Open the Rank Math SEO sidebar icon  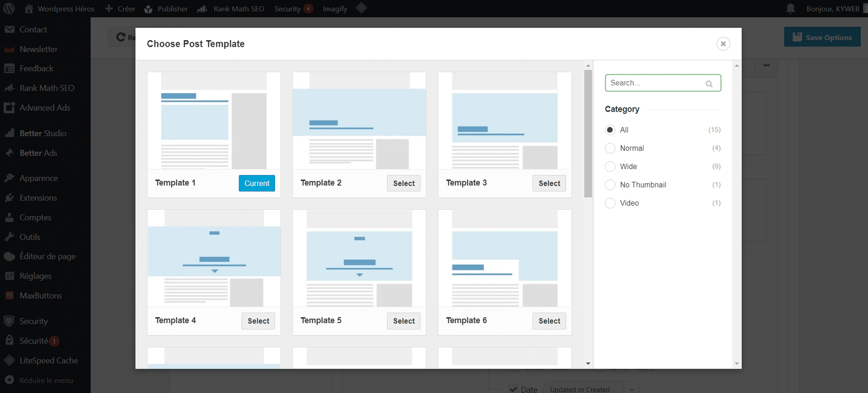[x=9, y=88]
